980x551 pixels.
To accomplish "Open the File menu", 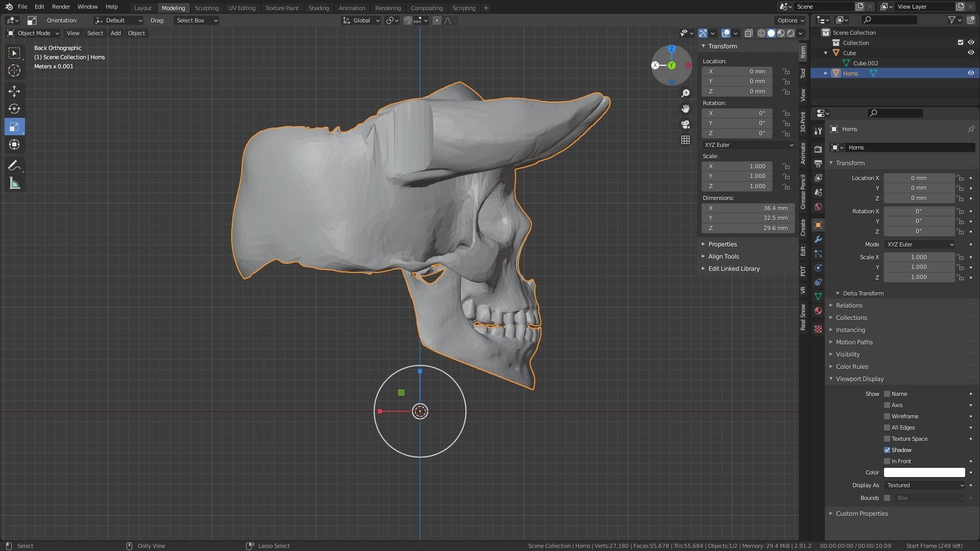I will (x=22, y=7).
